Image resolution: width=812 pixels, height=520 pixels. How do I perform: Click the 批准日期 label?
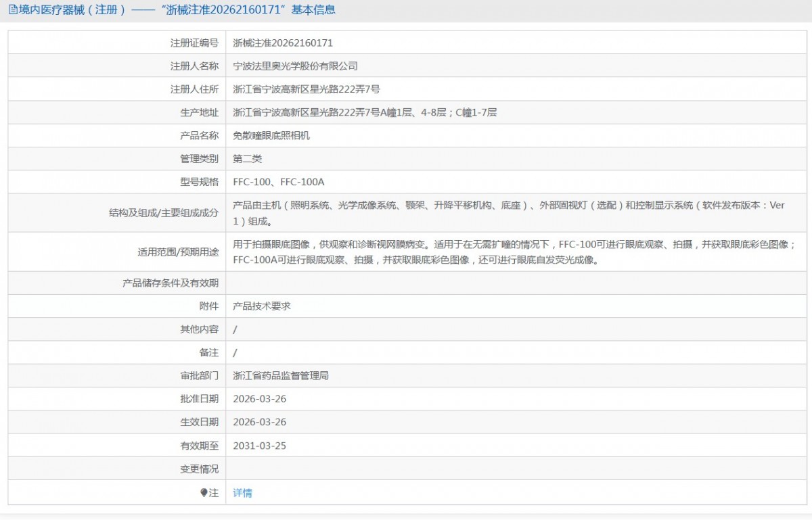click(x=199, y=399)
